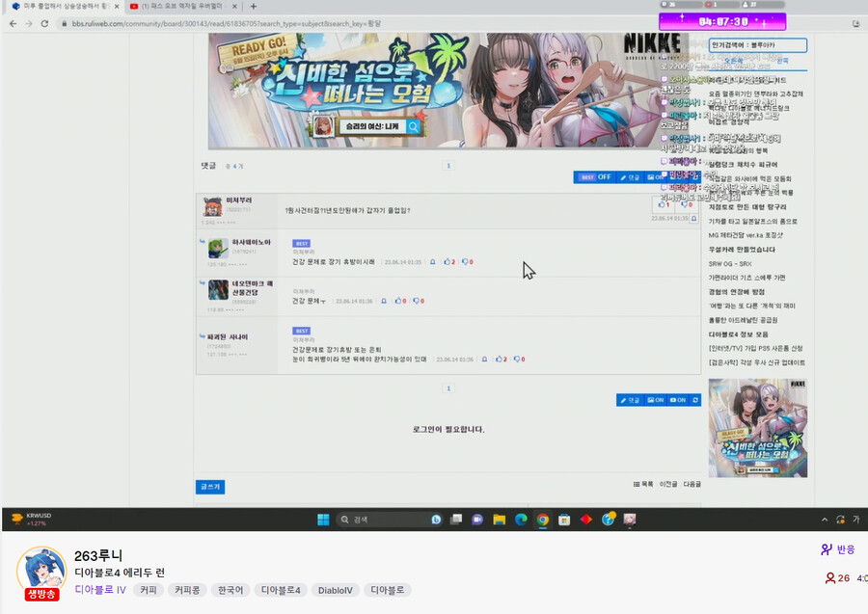Click the blue 글쓰기 write-post button
868x614 pixels.
tap(210, 487)
